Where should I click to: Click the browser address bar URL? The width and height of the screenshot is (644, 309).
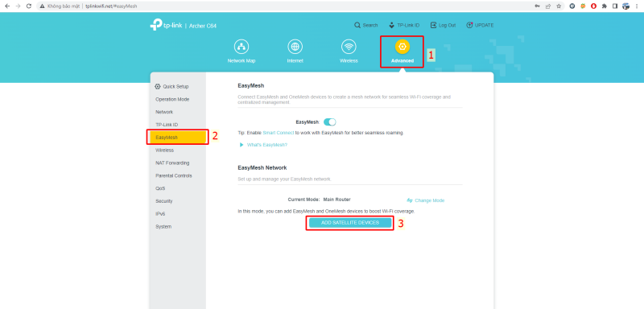point(111,6)
